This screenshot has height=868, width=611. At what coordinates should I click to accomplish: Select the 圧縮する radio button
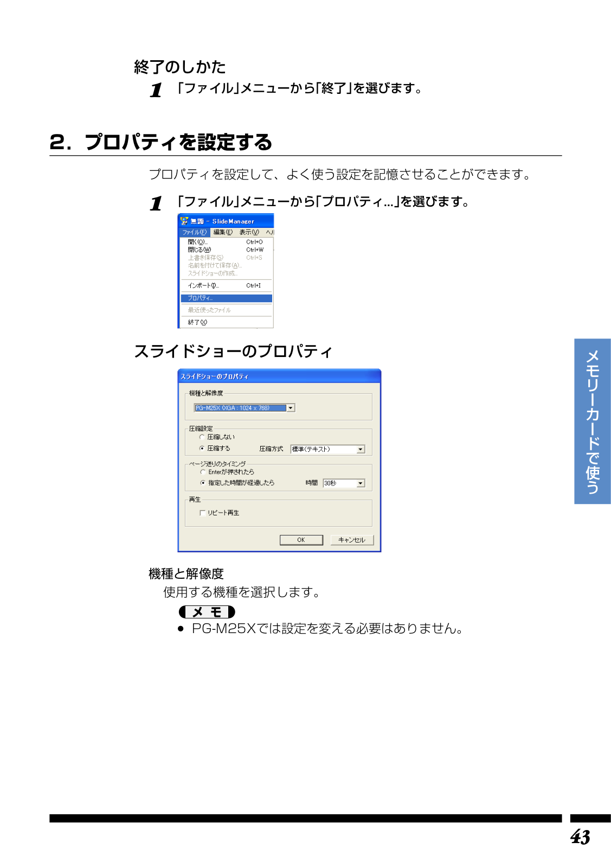[202, 448]
